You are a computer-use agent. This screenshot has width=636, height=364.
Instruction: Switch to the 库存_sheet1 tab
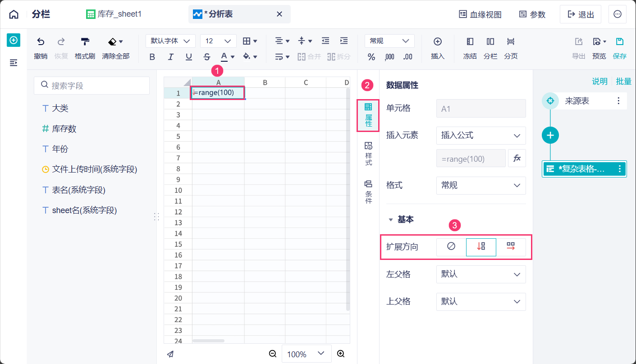tap(114, 14)
